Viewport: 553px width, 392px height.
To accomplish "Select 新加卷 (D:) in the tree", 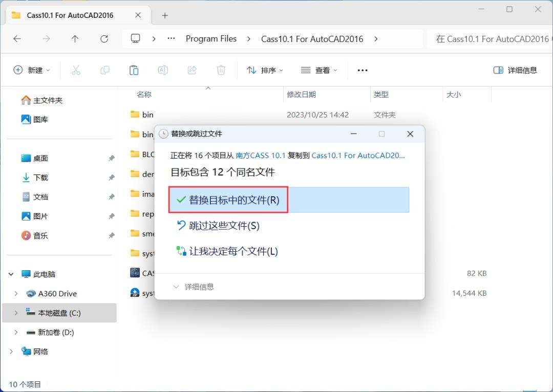I will pyautogui.click(x=50, y=332).
